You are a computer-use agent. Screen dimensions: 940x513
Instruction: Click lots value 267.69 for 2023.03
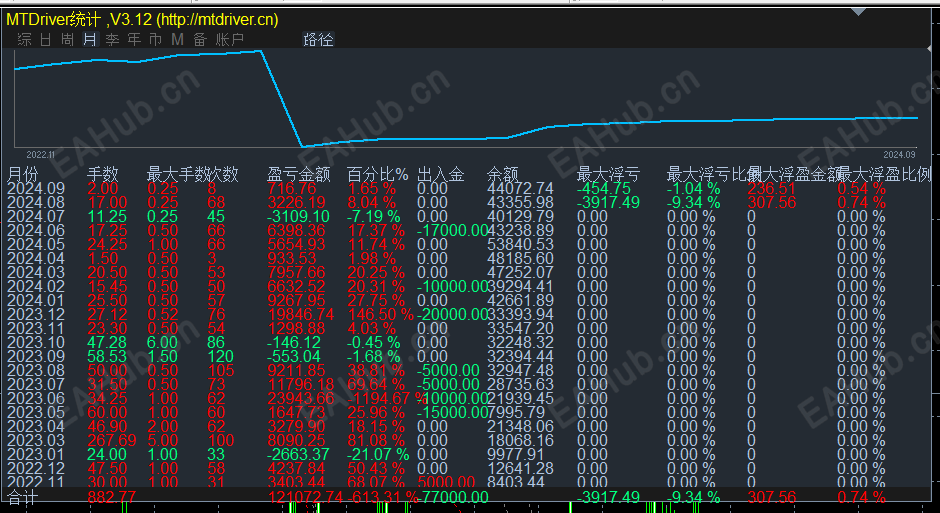pos(110,440)
